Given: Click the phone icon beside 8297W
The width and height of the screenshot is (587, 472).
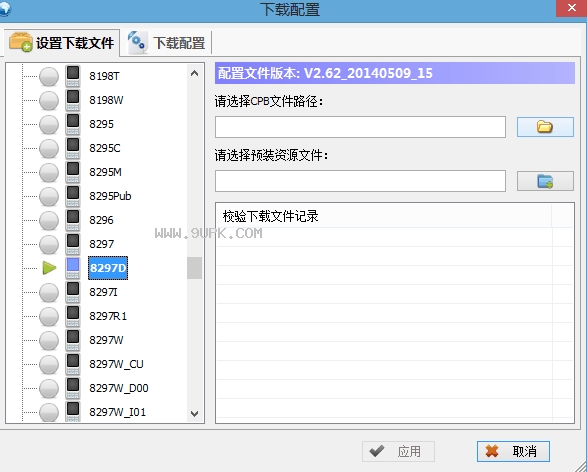Looking at the screenshot, I should (73, 340).
